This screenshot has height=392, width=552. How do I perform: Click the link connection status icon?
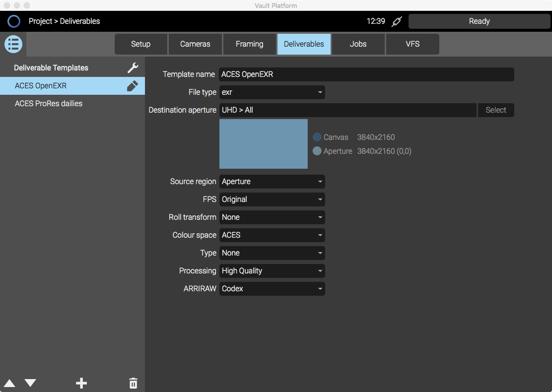396,21
